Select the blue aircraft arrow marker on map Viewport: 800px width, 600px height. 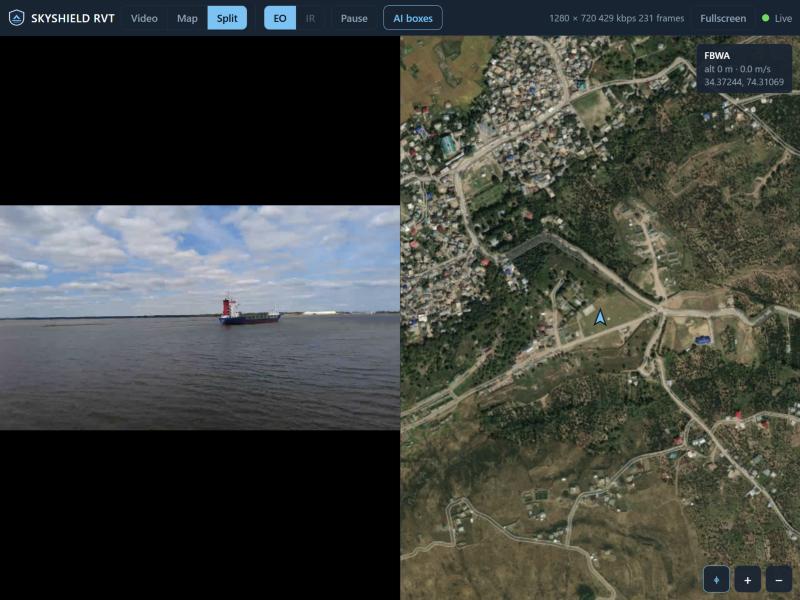pos(600,317)
